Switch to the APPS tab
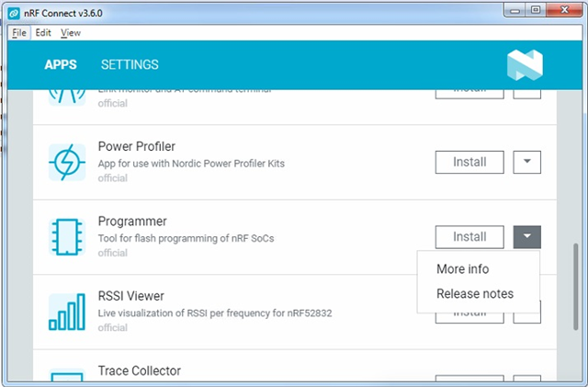Screen dimensions: 588x387 click(61, 64)
